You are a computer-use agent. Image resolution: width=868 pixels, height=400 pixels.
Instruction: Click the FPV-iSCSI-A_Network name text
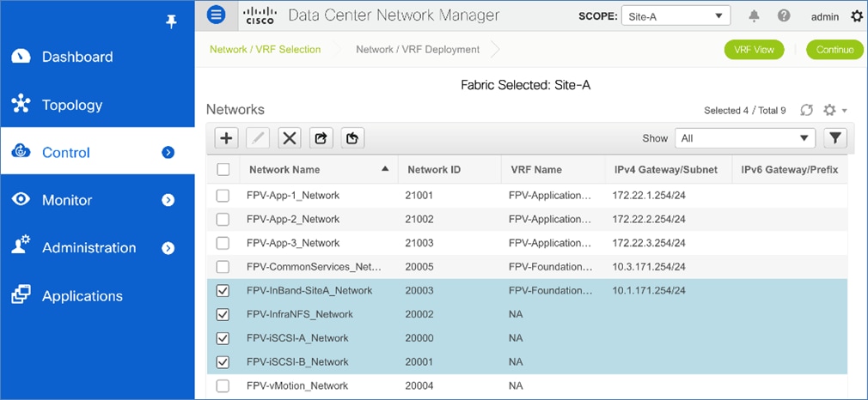297,338
